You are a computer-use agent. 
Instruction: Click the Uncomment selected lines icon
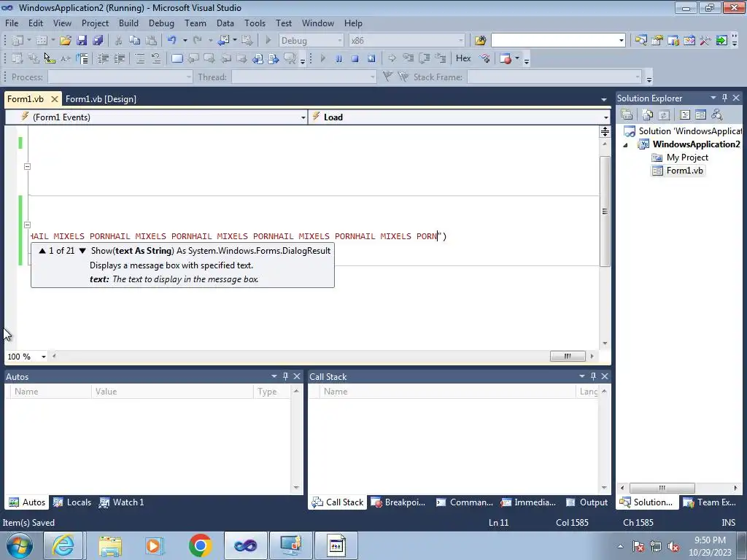(156, 58)
